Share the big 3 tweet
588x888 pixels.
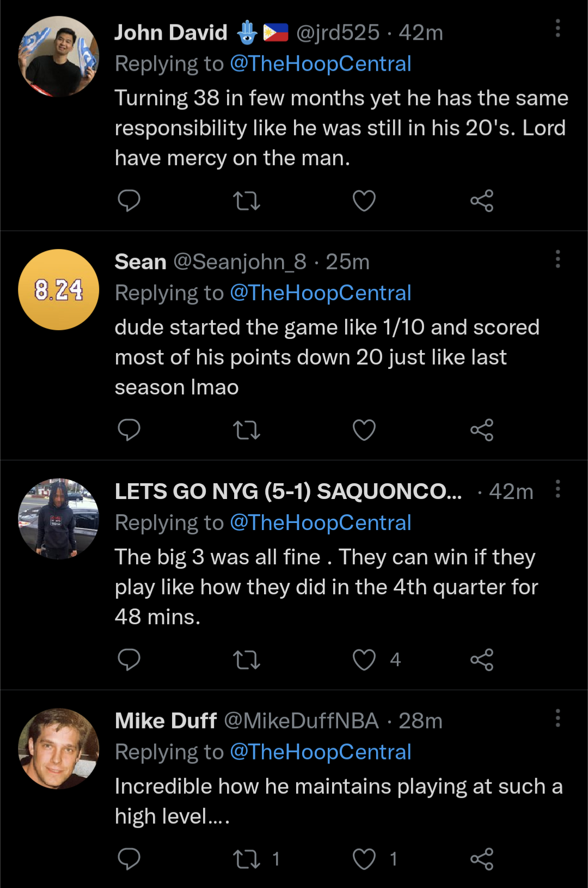click(482, 660)
